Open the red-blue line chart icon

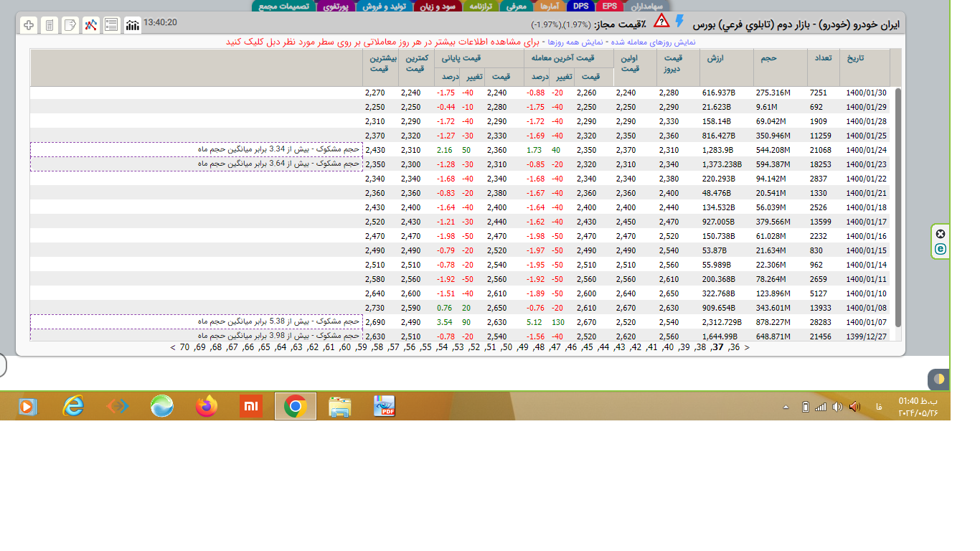coord(91,25)
